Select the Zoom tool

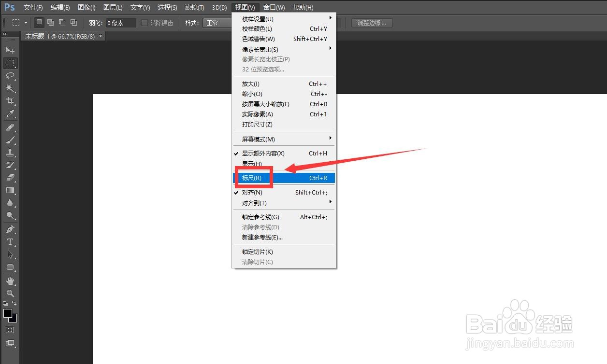11,293
